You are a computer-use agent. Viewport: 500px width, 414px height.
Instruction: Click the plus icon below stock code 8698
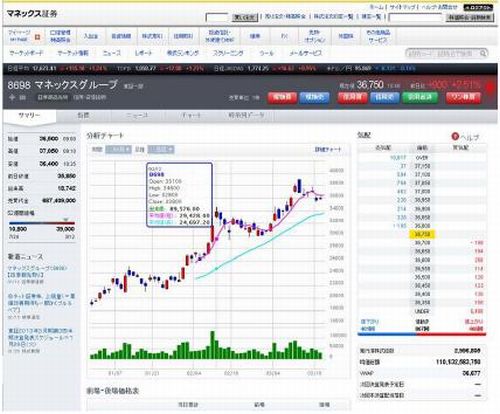tap(12, 97)
